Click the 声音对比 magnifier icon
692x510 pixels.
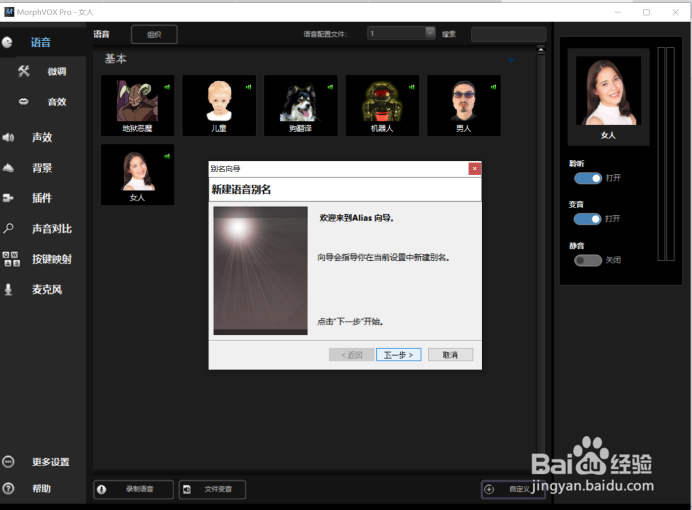[x=8, y=229]
